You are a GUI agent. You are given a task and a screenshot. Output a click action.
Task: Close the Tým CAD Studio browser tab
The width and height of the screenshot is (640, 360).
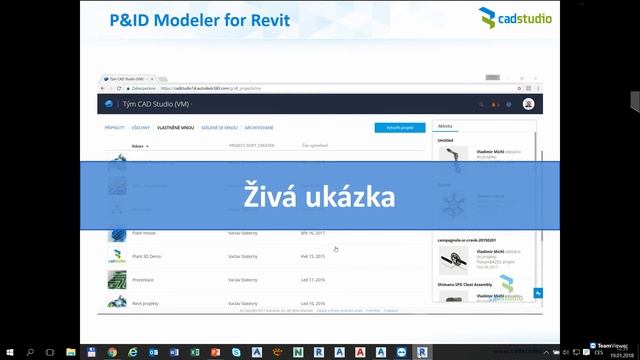152,79
